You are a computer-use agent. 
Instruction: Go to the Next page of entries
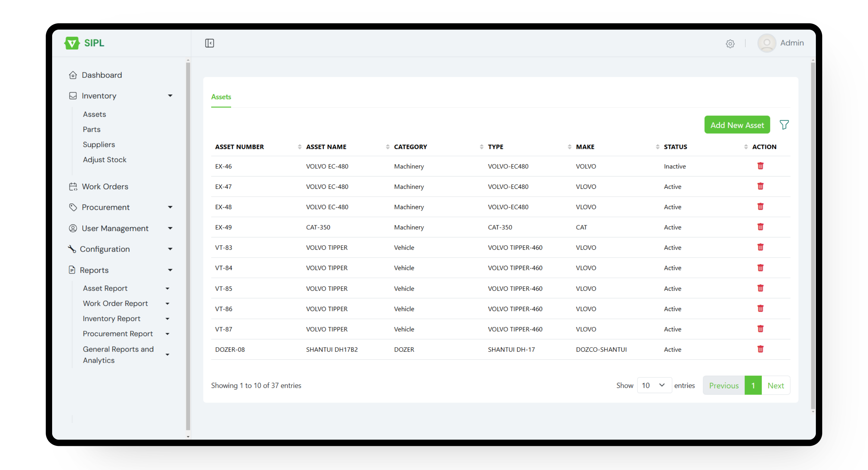776,385
